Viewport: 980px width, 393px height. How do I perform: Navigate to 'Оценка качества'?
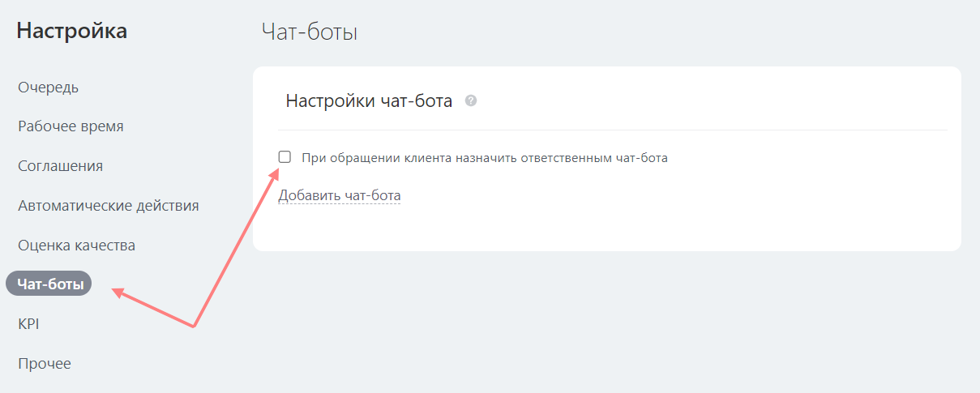76,245
